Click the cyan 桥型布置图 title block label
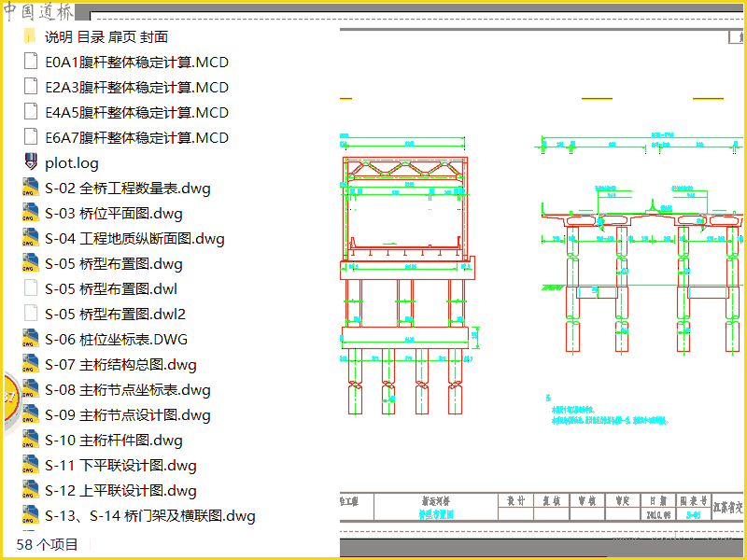This screenshot has height=560, width=747. 436,514
